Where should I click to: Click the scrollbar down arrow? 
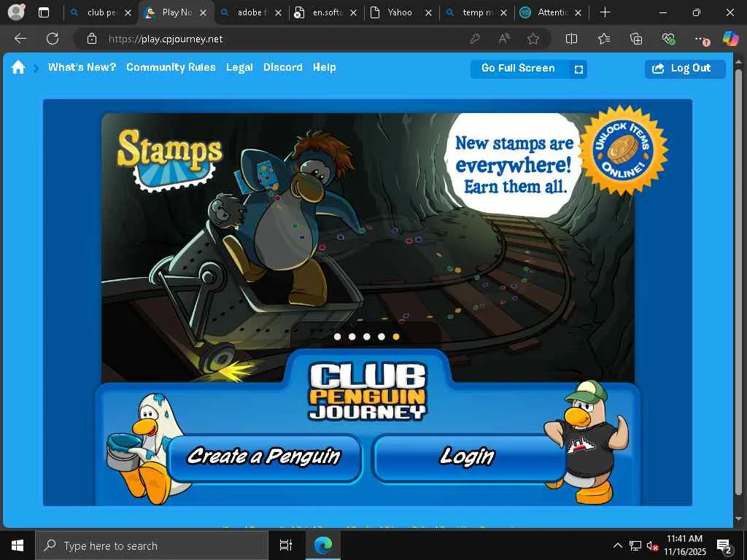tap(738, 518)
